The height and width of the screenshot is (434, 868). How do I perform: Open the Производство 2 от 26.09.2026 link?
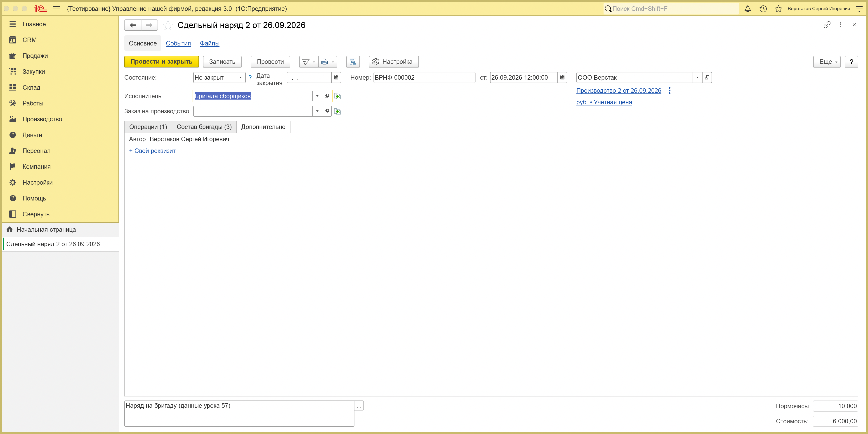[619, 91]
